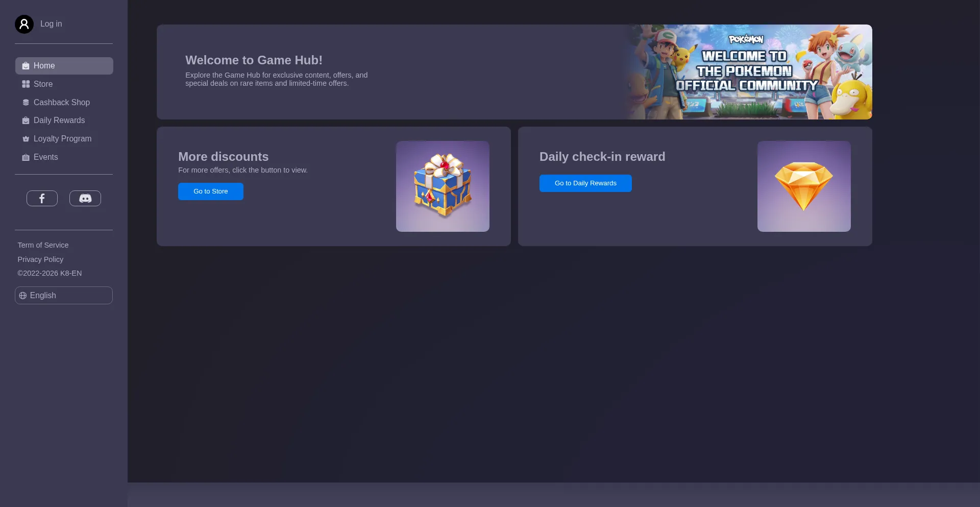The height and width of the screenshot is (507, 980).
Task: Click the gift box image
Action: click(x=443, y=186)
